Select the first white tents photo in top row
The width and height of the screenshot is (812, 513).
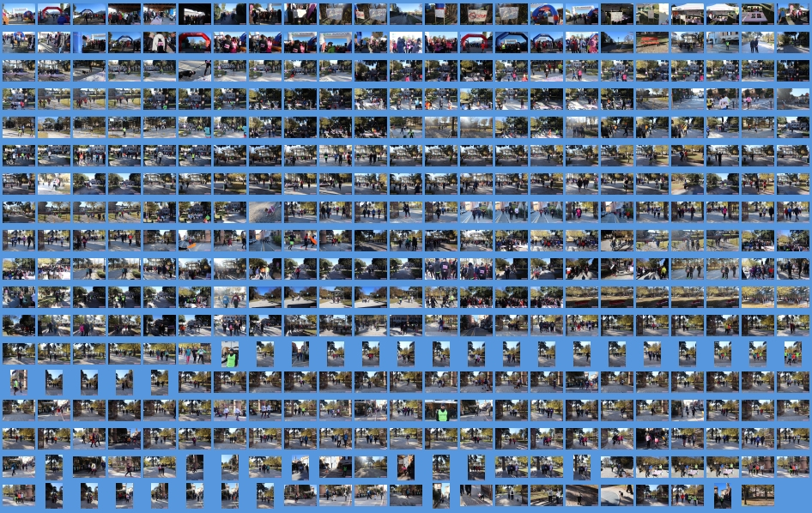click(x=687, y=14)
